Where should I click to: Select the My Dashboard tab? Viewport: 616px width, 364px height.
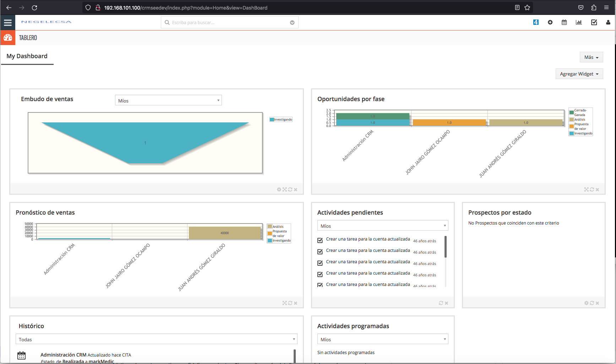pyautogui.click(x=27, y=56)
